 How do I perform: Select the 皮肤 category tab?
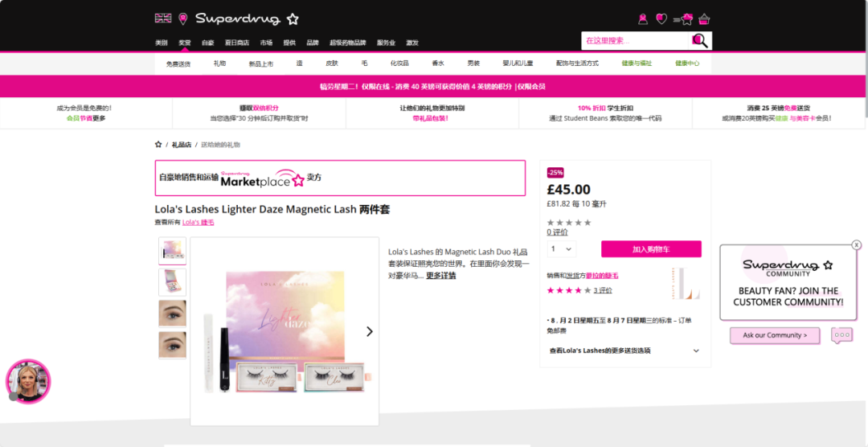pyautogui.click(x=332, y=64)
